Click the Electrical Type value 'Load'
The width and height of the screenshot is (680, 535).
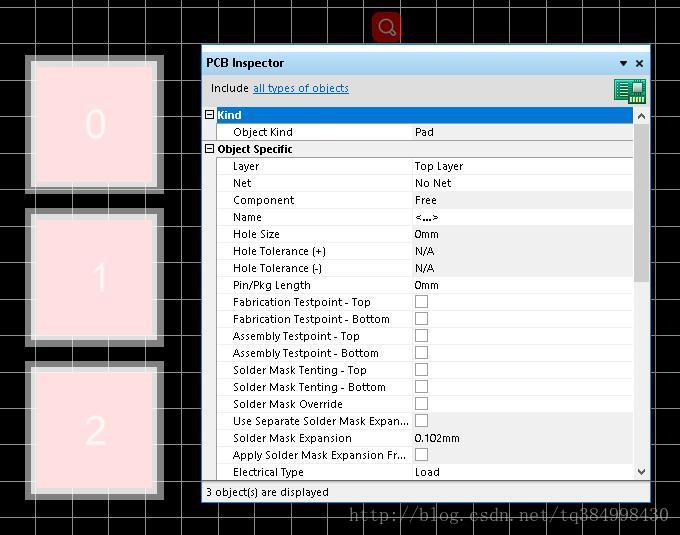pos(427,472)
